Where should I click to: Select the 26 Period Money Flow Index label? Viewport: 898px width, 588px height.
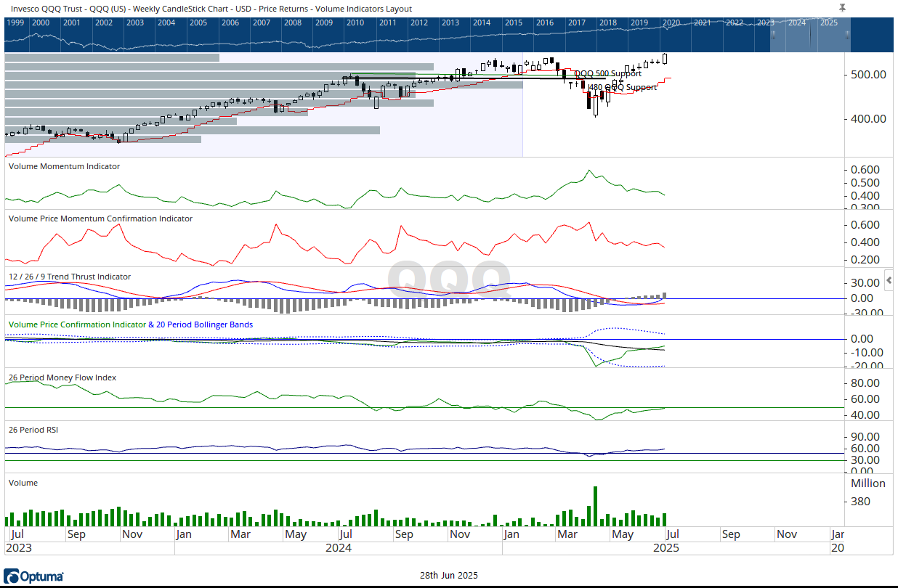[62, 377]
